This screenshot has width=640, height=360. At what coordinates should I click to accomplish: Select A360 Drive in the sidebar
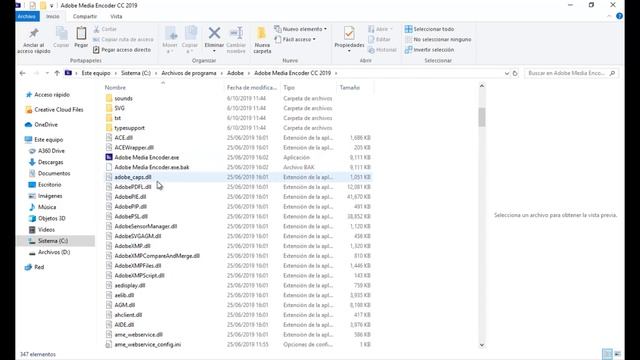tap(47, 151)
